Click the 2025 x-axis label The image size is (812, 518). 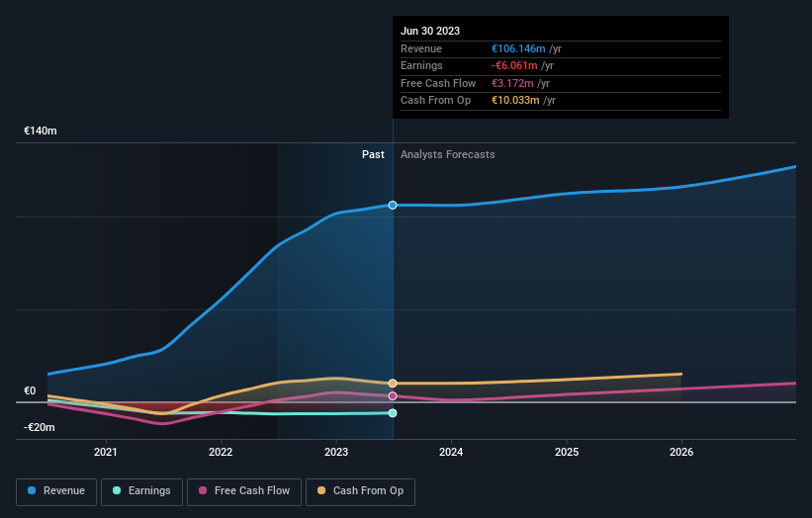(567, 453)
